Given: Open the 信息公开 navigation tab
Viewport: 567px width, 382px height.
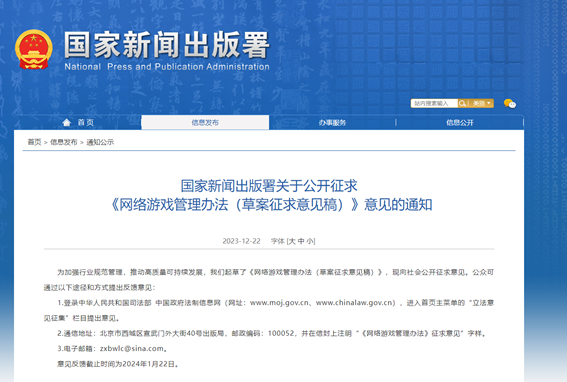Looking at the screenshot, I should coord(460,123).
